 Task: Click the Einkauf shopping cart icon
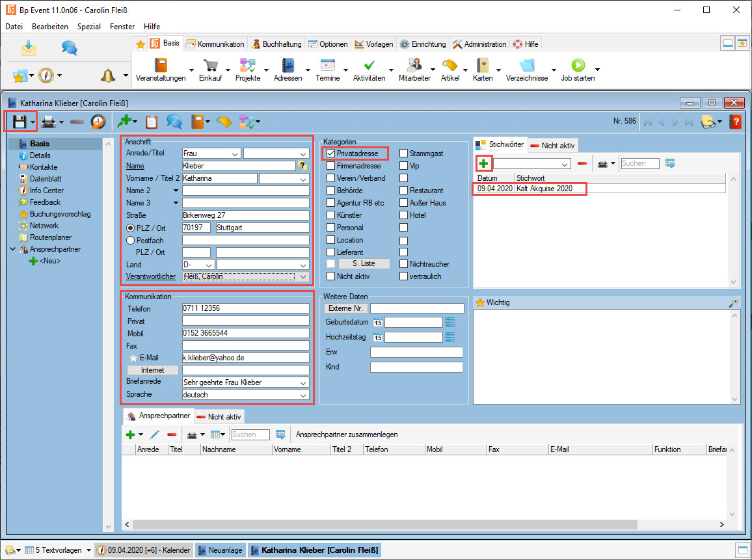(x=210, y=65)
